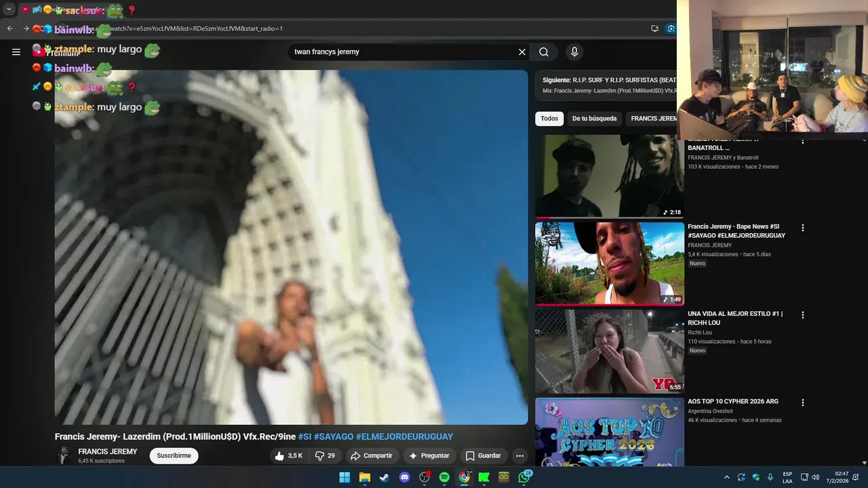Click the Compartir share button

coord(371,455)
